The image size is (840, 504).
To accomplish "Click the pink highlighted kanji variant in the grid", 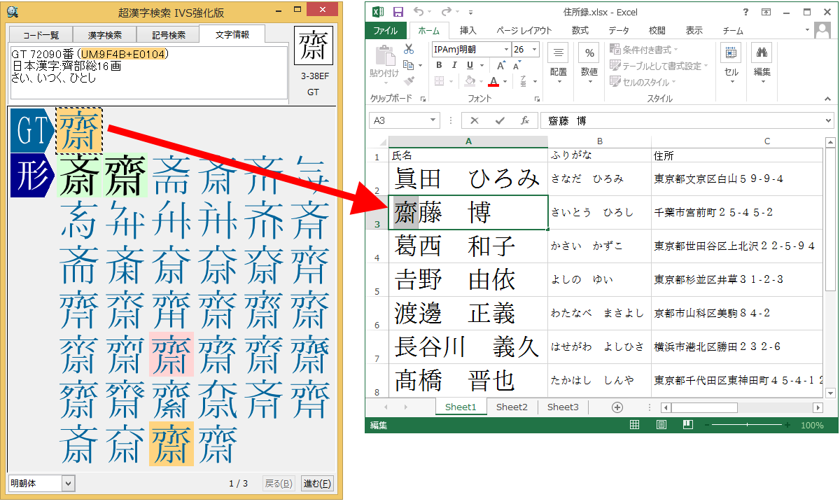I will coord(171,354).
